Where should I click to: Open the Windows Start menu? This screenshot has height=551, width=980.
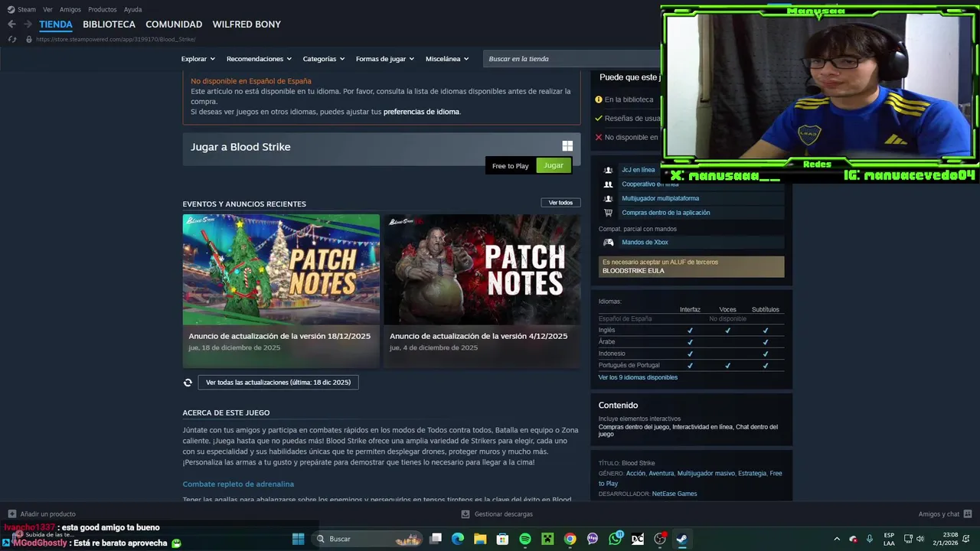point(298,539)
